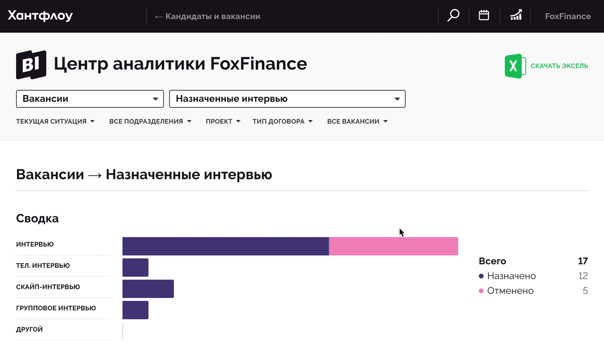Open the Все вакансии filter
Image resolution: width=604 pixels, height=364 pixels.
tap(357, 121)
